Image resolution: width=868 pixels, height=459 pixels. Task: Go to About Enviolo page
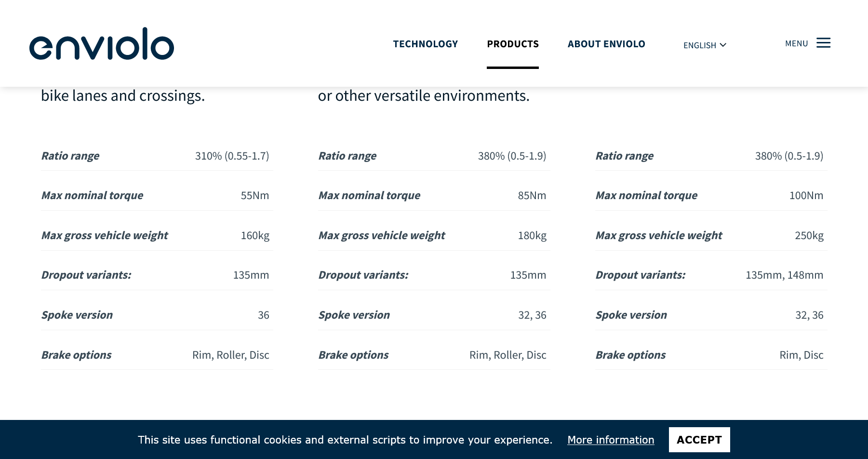tap(606, 44)
